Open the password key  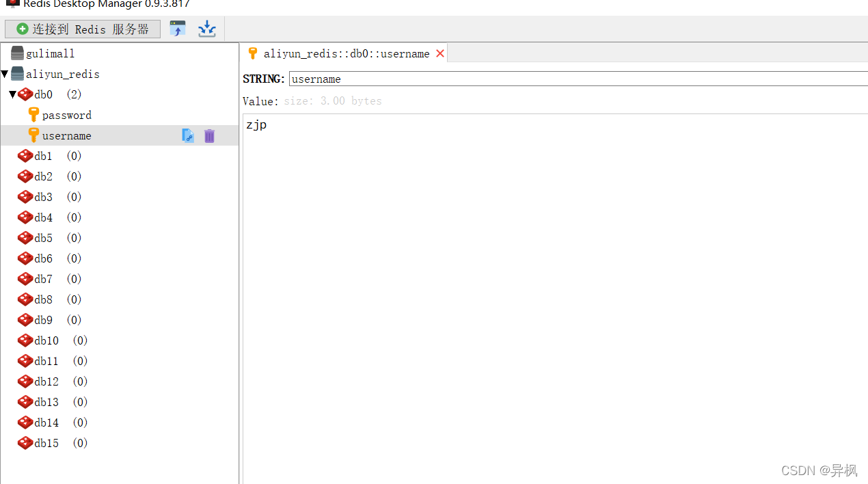67,115
